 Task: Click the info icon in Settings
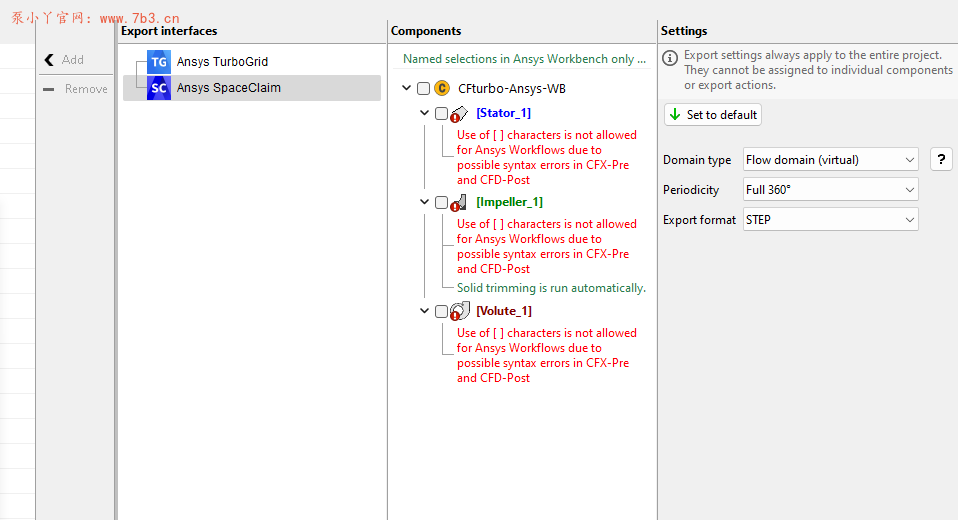[671, 58]
